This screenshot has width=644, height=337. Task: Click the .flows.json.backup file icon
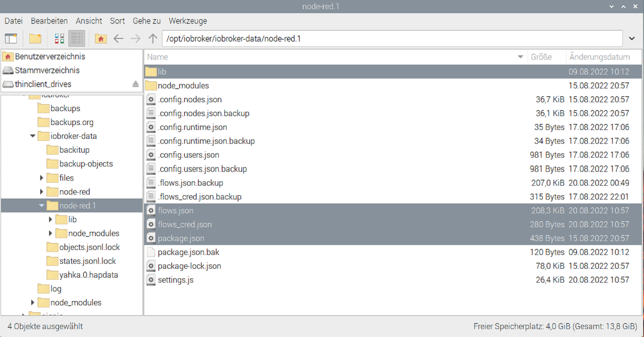tap(151, 183)
